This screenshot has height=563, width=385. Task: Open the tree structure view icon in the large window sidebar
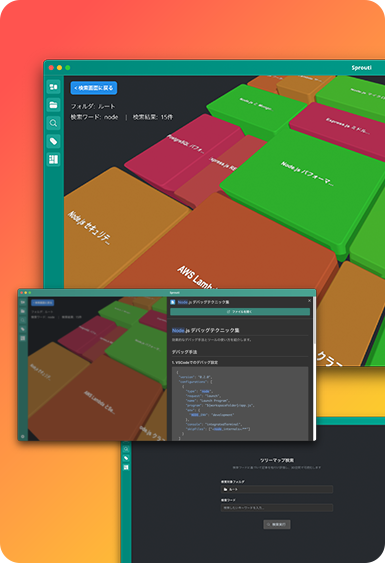pyautogui.click(x=54, y=87)
